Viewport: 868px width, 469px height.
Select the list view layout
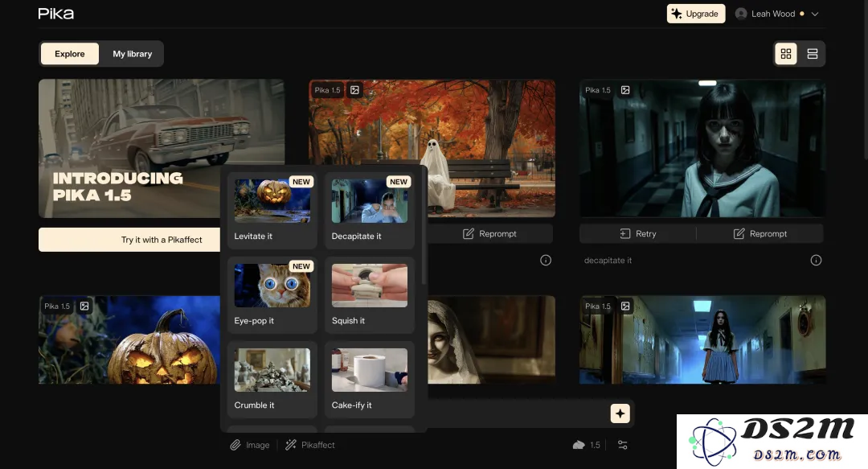(812, 54)
